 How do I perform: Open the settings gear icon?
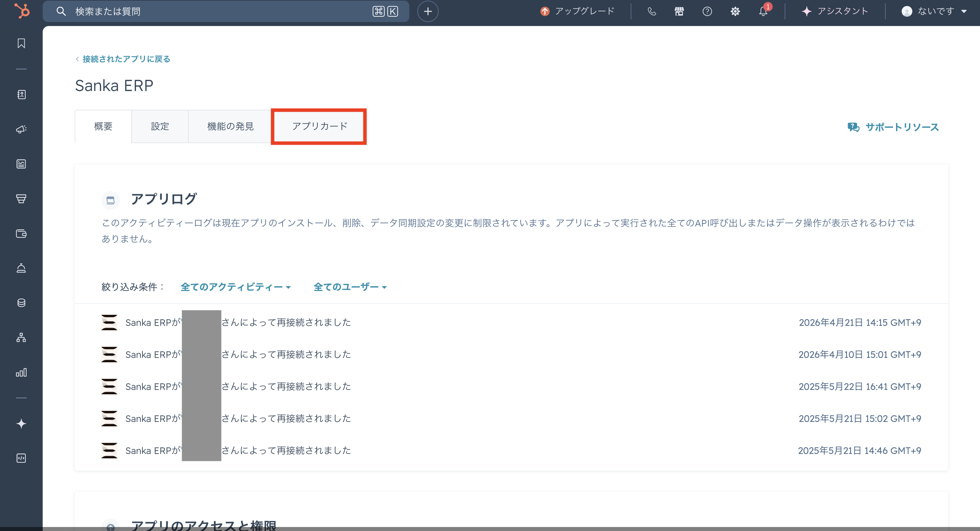click(x=735, y=11)
